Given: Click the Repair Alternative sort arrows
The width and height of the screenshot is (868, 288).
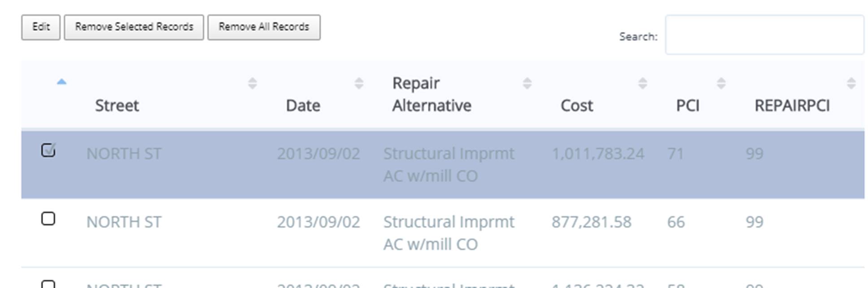Looking at the screenshot, I should click(527, 83).
